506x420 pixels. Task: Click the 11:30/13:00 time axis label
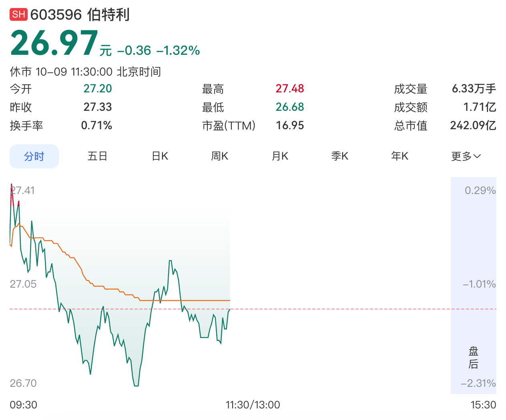coord(253,405)
